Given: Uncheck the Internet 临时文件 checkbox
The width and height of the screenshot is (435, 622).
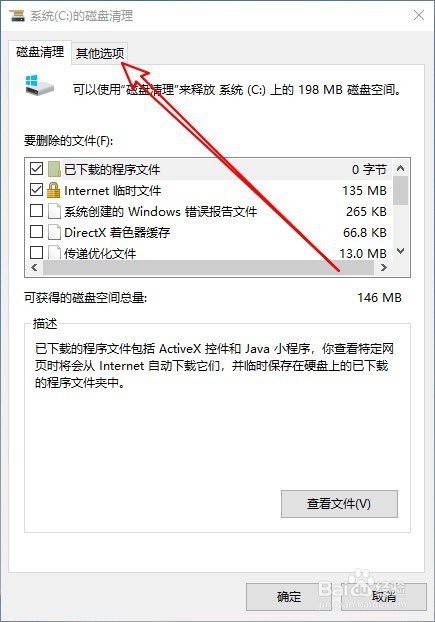Looking at the screenshot, I should pyautogui.click(x=36, y=190).
